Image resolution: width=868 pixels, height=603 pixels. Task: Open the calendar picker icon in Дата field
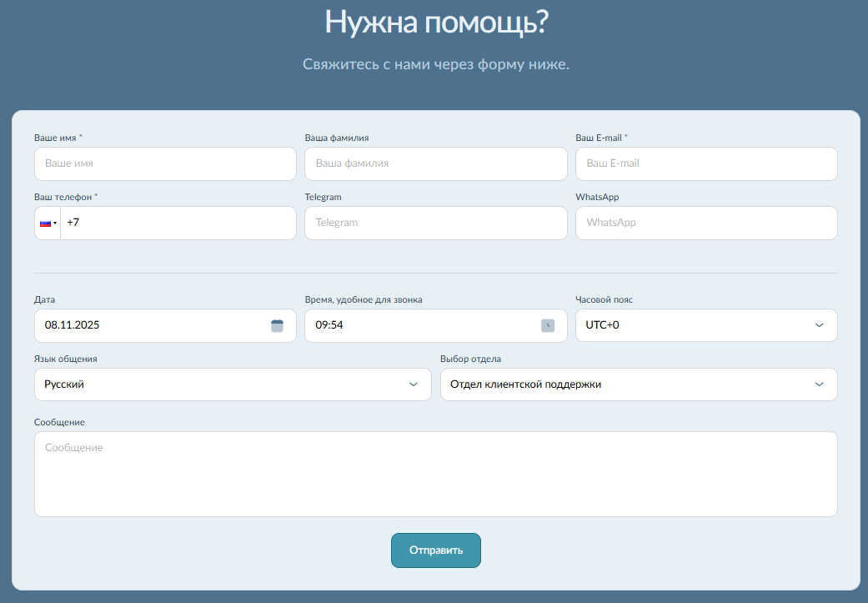[x=278, y=325]
